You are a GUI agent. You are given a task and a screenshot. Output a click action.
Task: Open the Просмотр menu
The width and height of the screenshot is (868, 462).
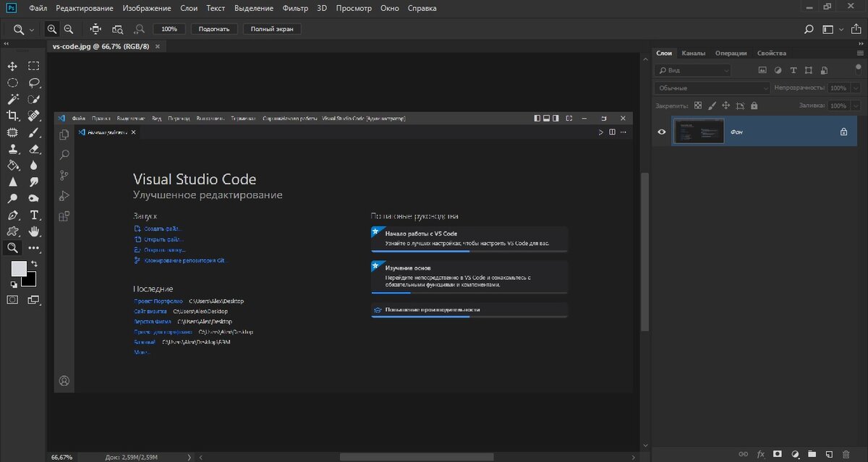(x=354, y=8)
